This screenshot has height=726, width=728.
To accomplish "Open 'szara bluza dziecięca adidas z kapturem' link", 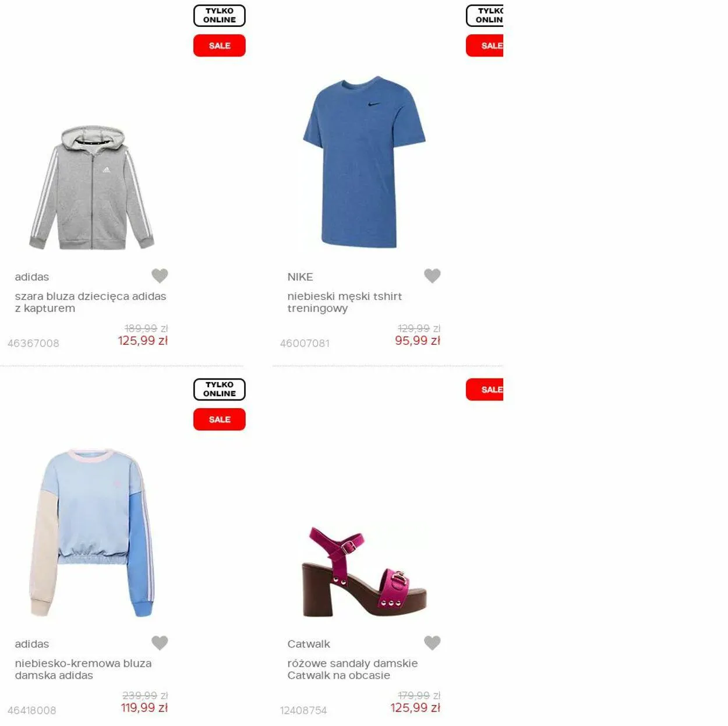I will pyautogui.click(x=90, y=302).
